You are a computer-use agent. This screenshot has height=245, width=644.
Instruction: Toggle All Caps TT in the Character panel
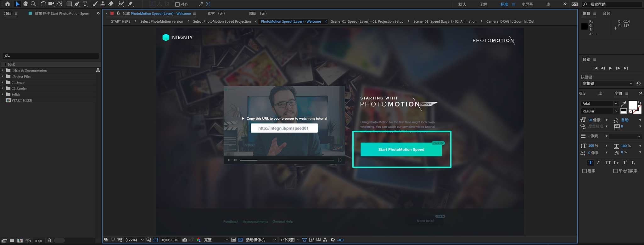tap(608, 163)
